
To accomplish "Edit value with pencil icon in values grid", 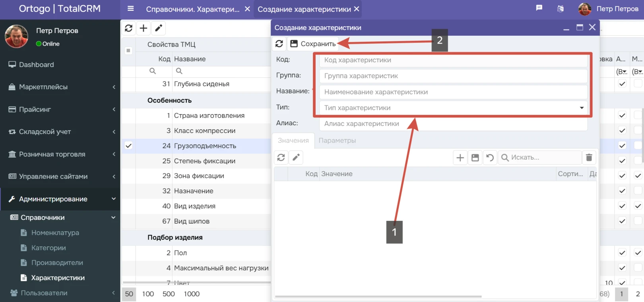I will (x=296, y=158).
